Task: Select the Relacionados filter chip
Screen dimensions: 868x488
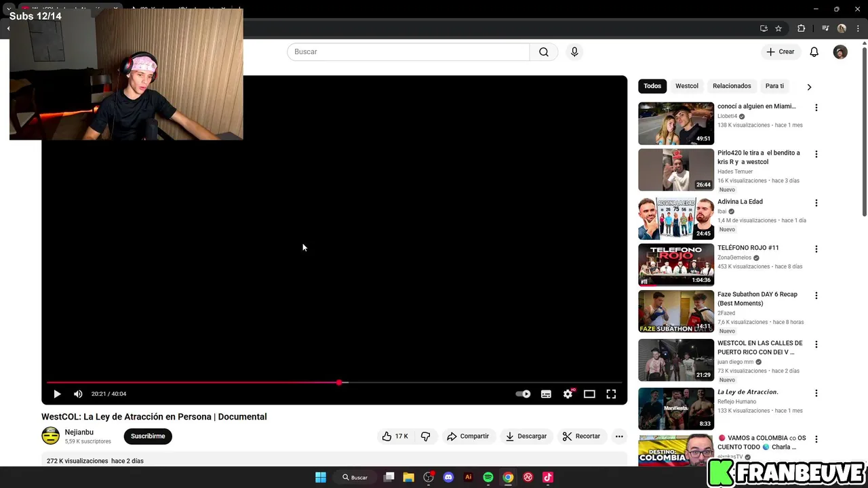Action: 732,86
